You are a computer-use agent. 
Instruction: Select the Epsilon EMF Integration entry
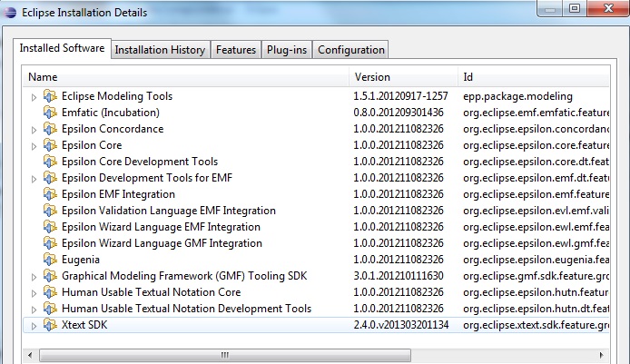click(118, 194)
